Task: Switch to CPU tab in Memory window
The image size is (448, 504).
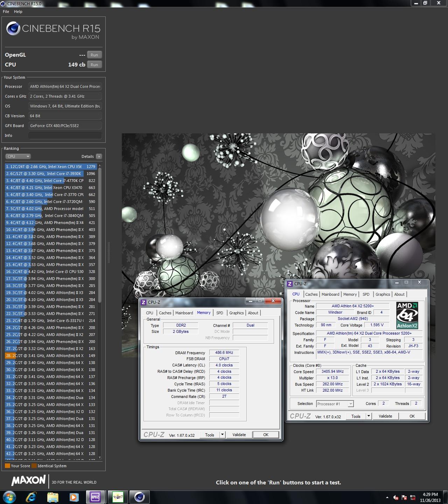Action: pos(149,313)
